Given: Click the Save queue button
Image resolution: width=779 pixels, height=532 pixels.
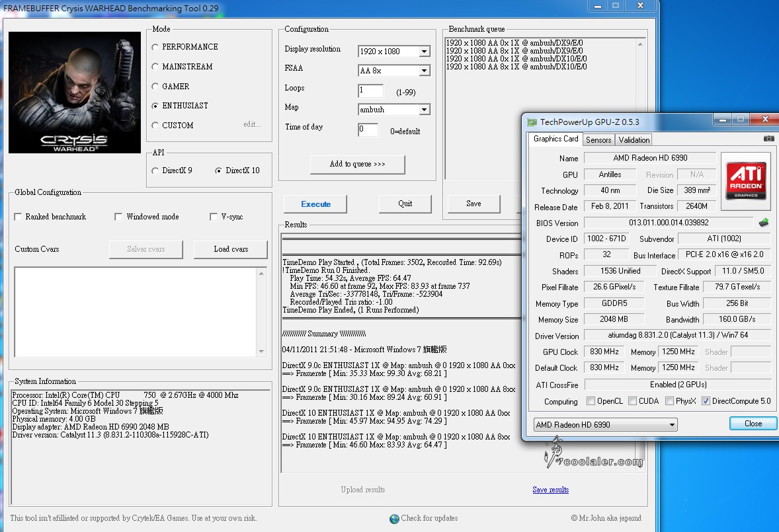Looking at the screenshot, I should pos(473,204).
